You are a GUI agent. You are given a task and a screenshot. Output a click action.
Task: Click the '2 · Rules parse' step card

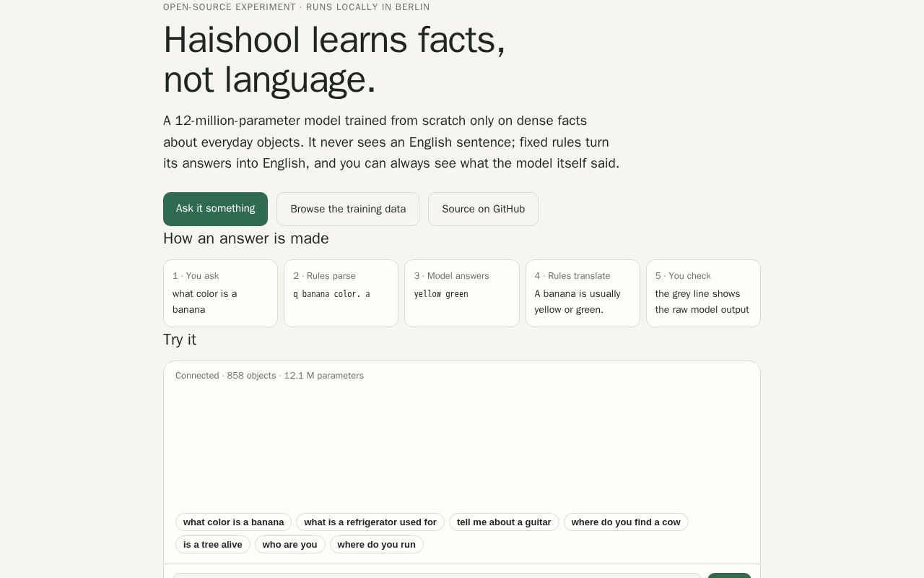click(341, 293)
